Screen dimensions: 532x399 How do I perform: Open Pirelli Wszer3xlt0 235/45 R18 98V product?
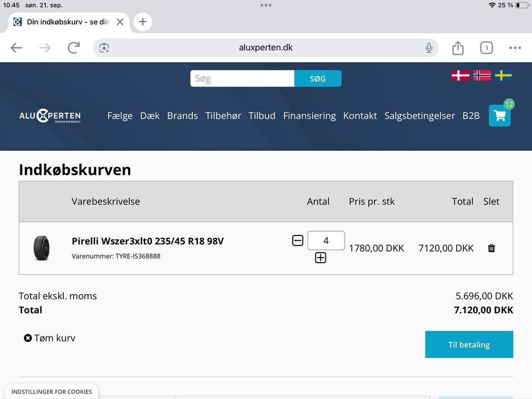[147, 241]
